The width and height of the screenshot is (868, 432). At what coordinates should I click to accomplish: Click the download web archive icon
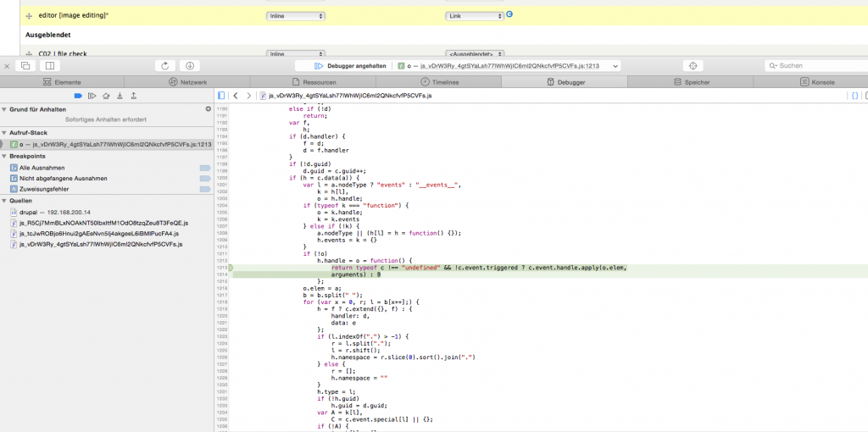(x=190, y=65)
